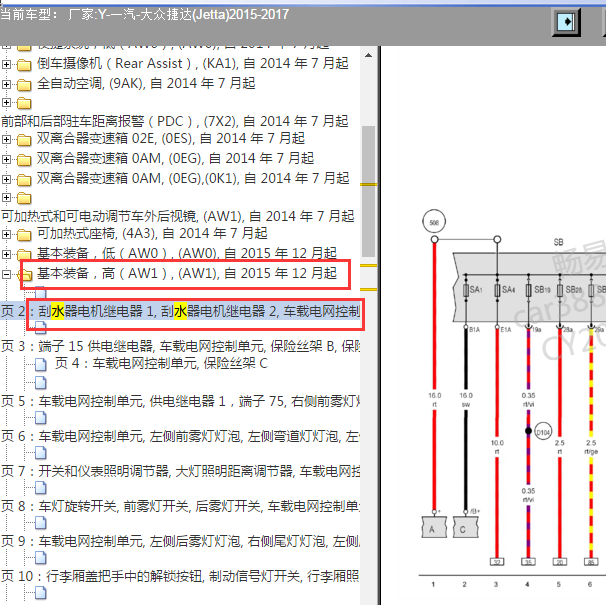The width and height of the screenshot is (606, 605).
Task: Click folder icon of 双离合器变速箱 02E
Action: coord(24,140)
